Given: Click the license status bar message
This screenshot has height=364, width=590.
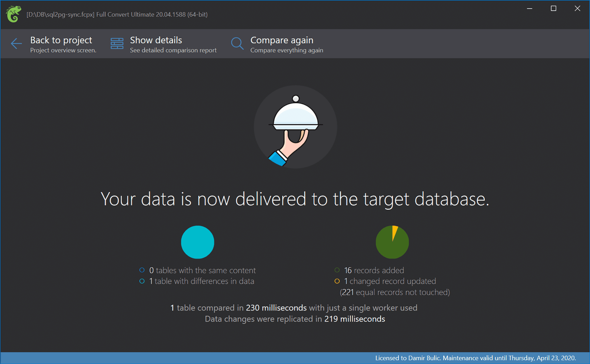Looking at the screenshot, I should coord(475,358).
